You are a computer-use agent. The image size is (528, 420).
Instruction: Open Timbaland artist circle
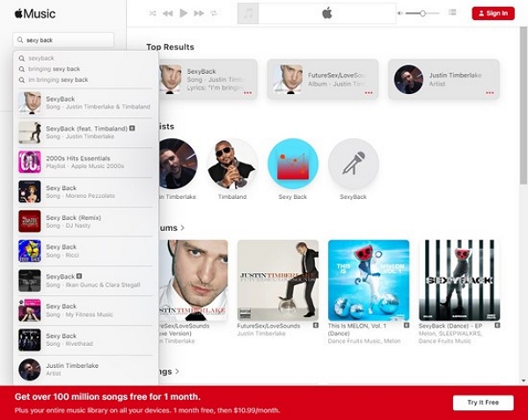(x=232, y=164)
